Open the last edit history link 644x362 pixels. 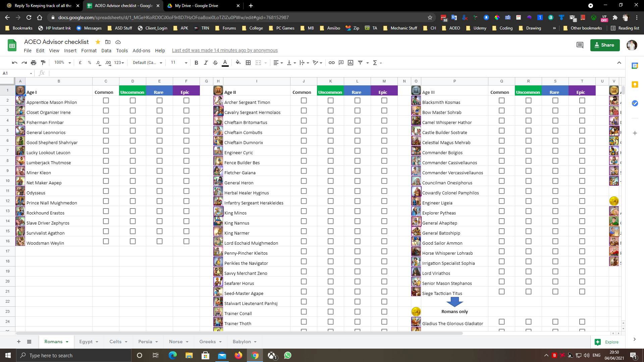225,51
